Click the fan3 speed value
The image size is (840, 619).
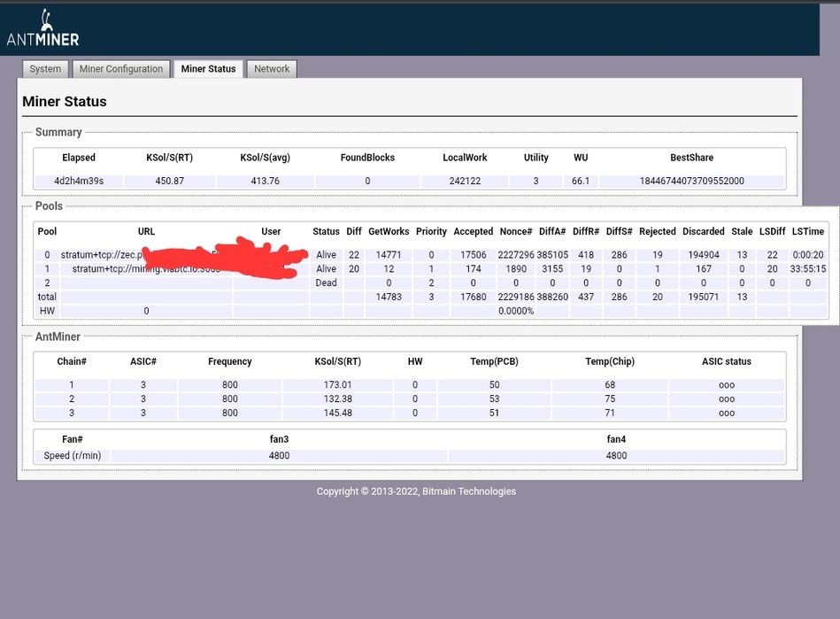(279, 456)
